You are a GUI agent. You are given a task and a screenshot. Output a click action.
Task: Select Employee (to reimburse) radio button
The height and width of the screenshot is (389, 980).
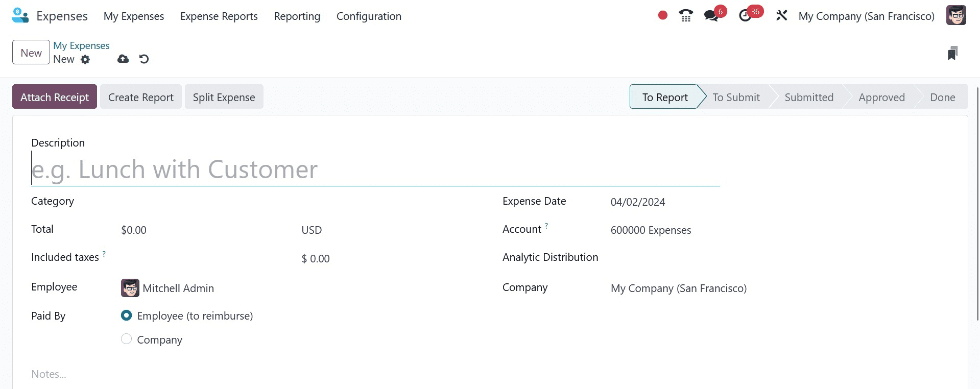coord(126,315)
